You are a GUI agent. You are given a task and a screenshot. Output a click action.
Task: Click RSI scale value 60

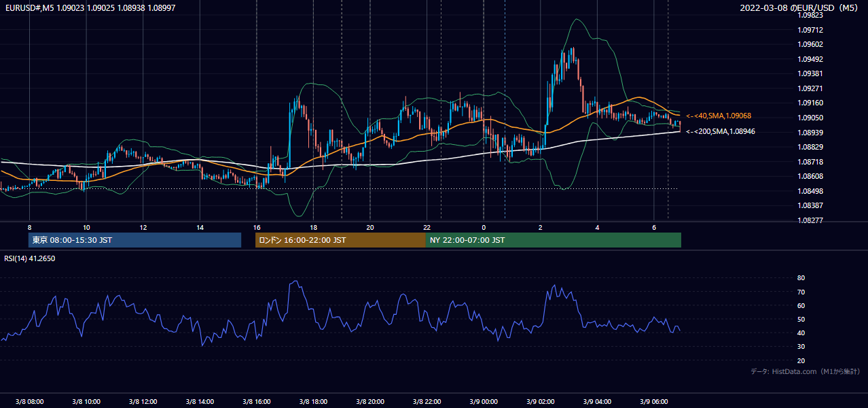point(801,305)
